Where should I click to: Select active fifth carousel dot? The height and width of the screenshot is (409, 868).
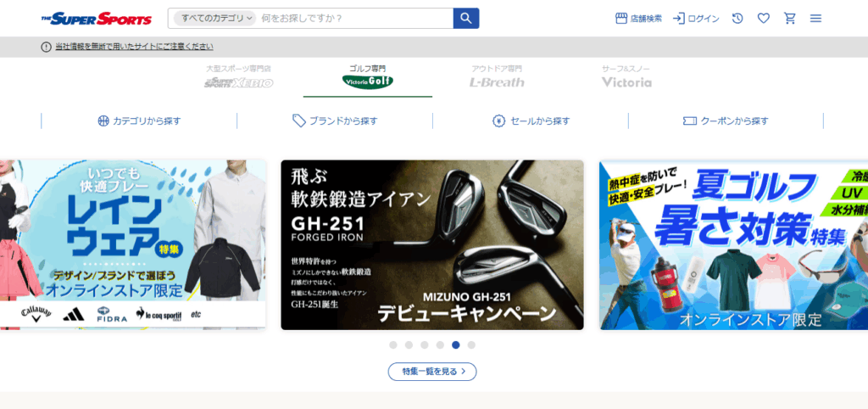click(x=455, y=345)
